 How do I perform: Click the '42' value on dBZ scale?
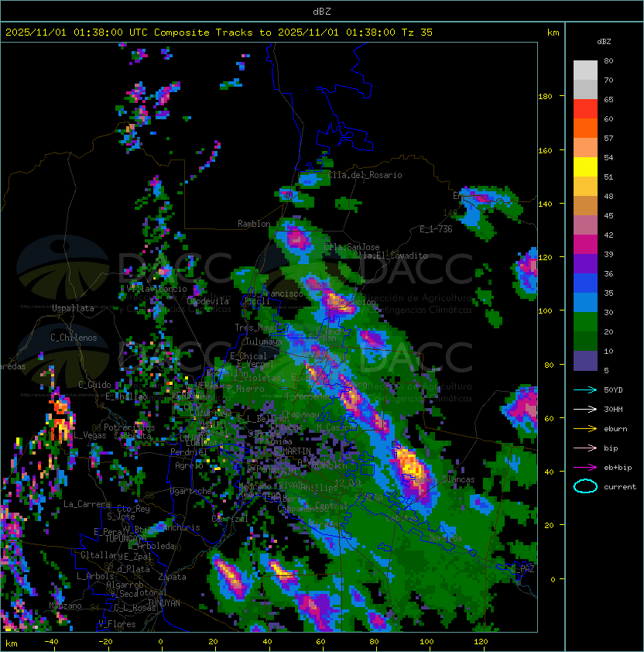point(608,235)
